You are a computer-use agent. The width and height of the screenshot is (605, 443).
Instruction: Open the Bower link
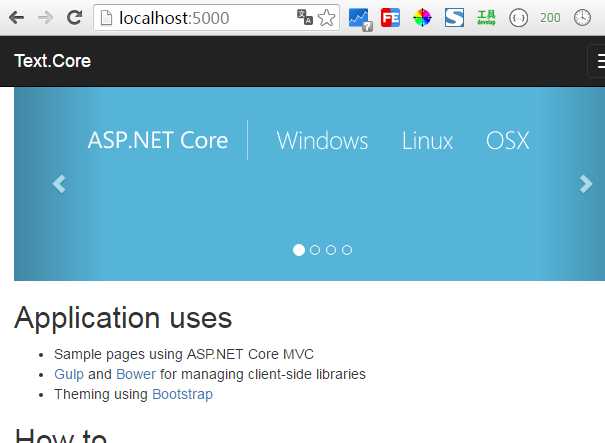coord(136,374)
